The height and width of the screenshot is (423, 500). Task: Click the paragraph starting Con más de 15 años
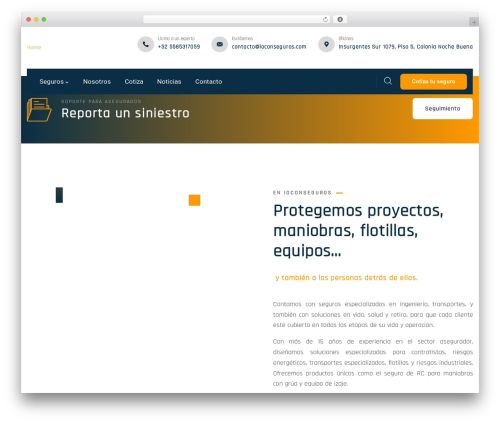tap(373, 362)
